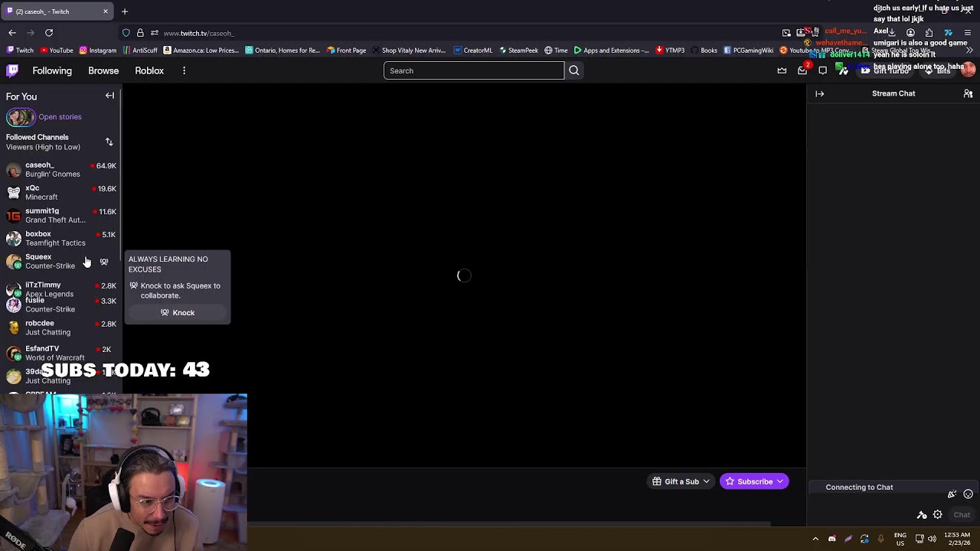Open the emote picker smiley
The image size is (980, 551).
click(x=968, y=494)
